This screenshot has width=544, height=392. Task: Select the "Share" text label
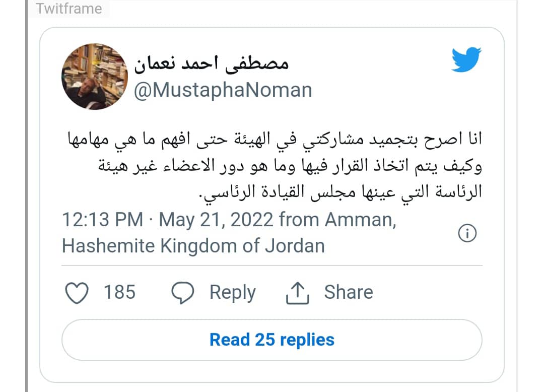pyautogui.click(x=349, y=292)
